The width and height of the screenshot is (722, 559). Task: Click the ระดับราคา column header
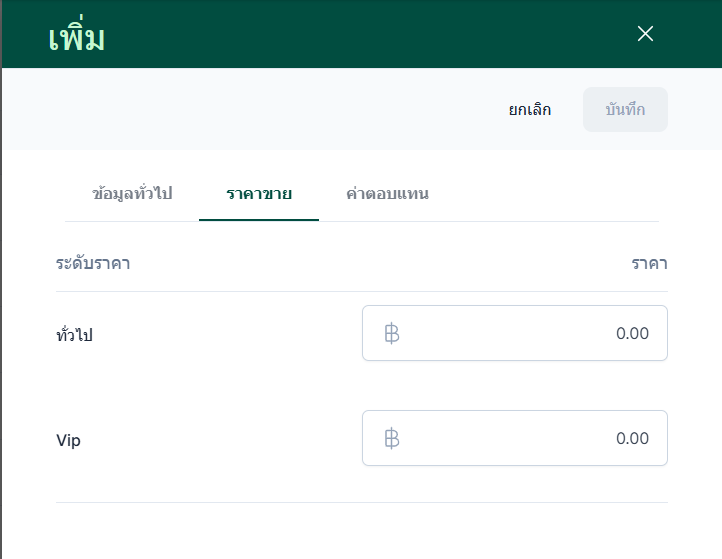[93, 264]
